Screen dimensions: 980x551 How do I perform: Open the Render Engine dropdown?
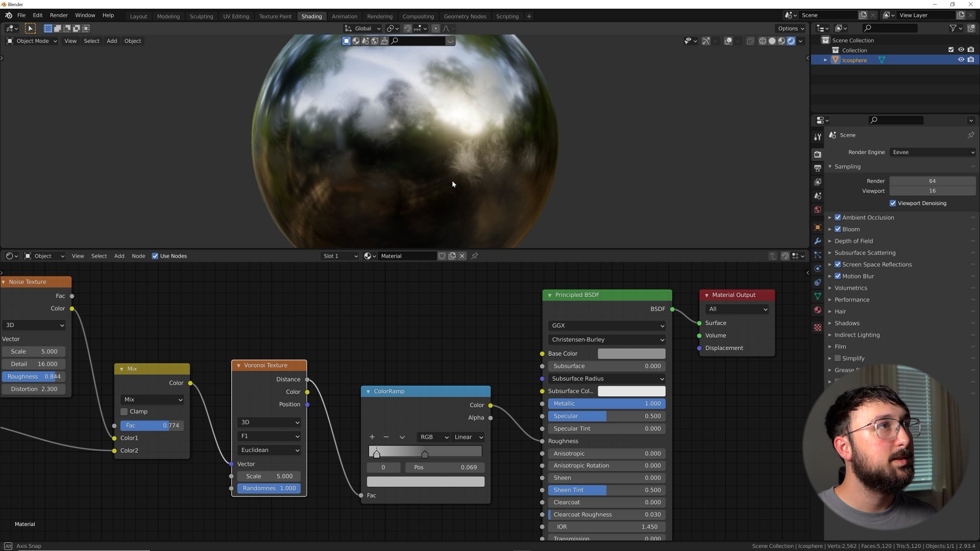click(932, 153)
